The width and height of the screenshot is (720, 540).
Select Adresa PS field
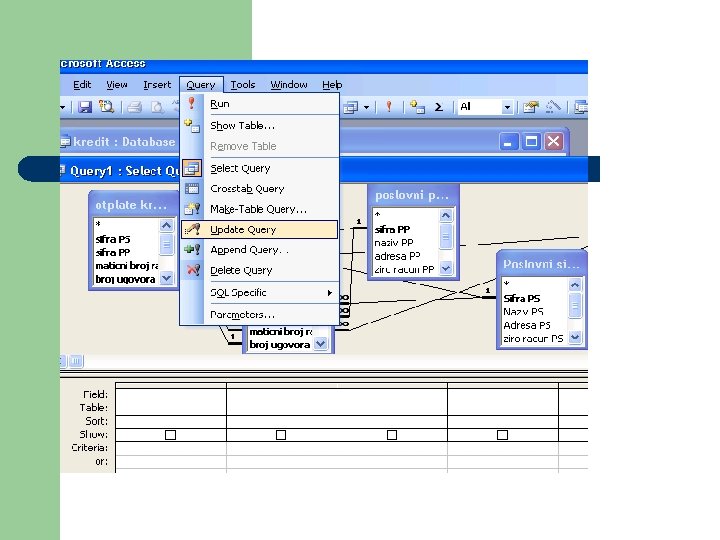coord(527,325)
